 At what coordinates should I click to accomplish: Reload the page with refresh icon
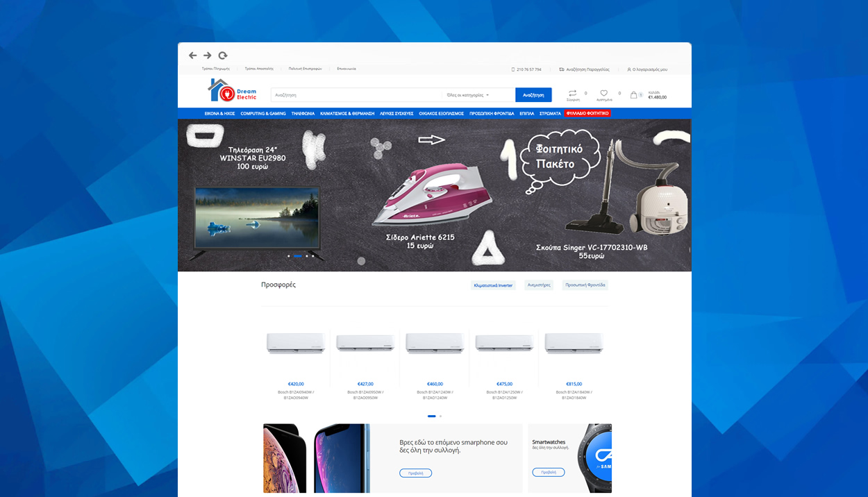click(222, 56)
